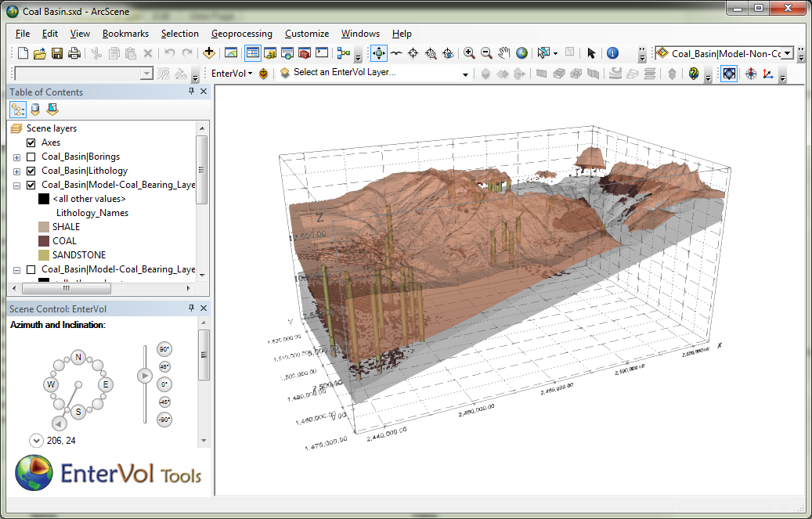Open the Catalog window icon

[x=270, y=52]
